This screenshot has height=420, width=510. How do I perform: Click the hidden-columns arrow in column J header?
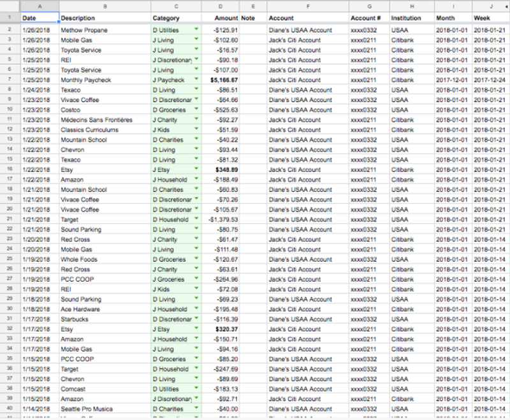(506, 6)
